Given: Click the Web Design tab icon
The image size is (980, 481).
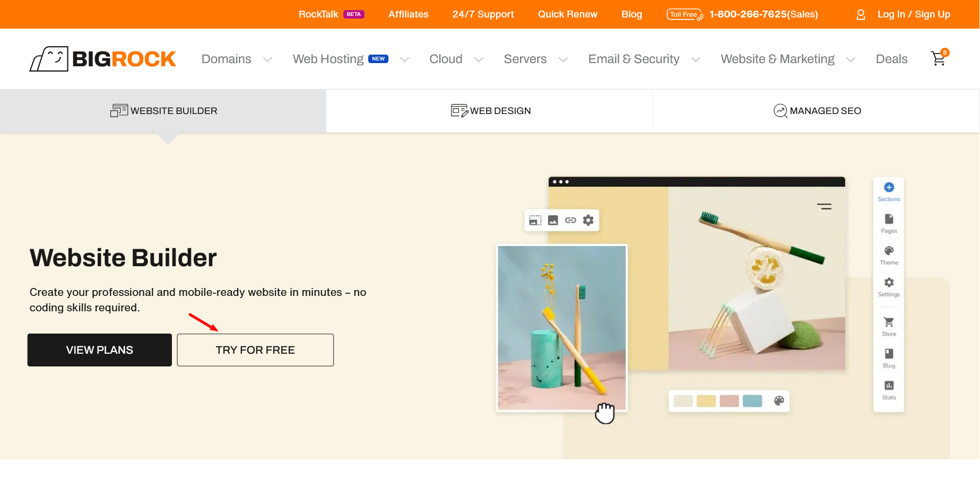Looking at the screenshot, I should click(459, 110).
